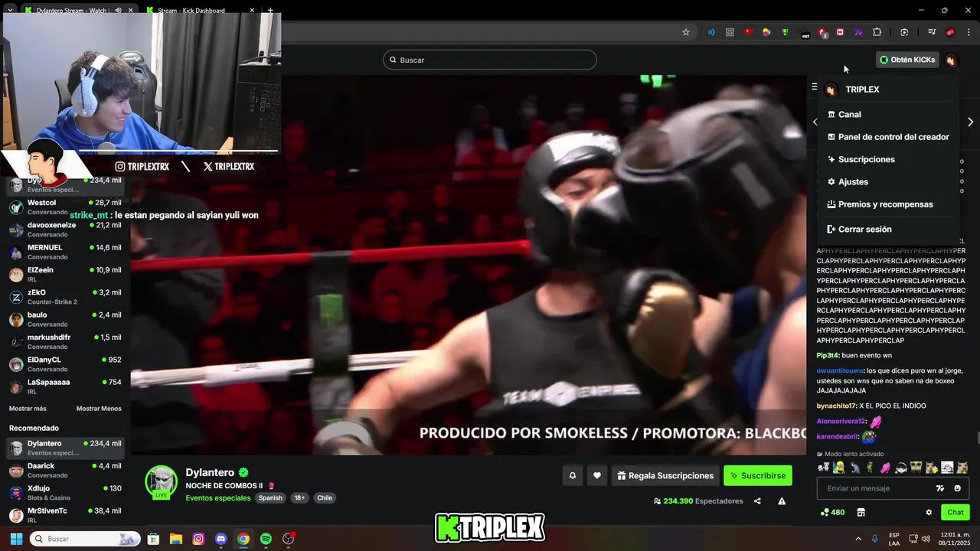Collapse recommended list with Mostrar Menos
Viewport: 980px width, 551px height.
pos(99,409)
